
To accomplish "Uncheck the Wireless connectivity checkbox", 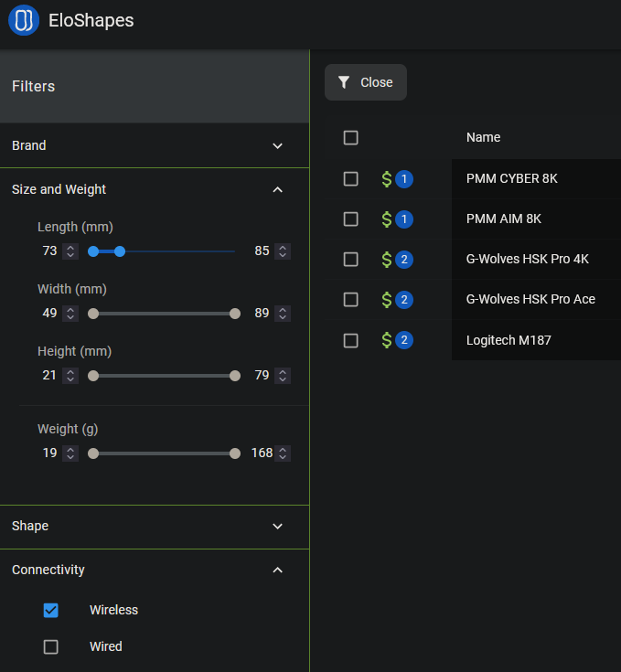I will tap(51, 611).
